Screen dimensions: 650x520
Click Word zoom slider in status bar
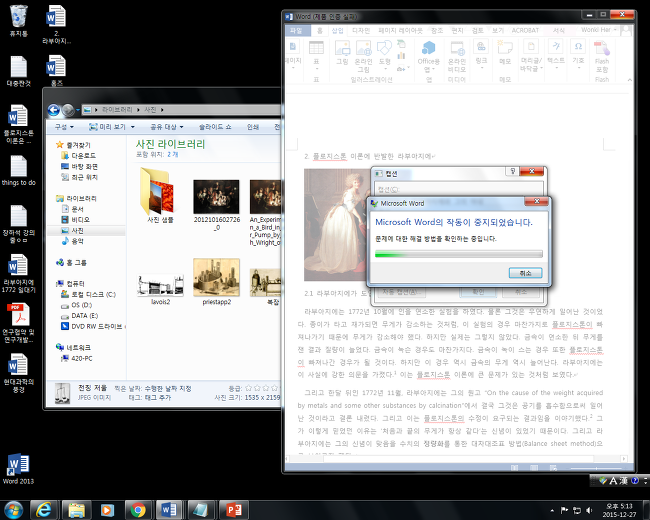tap(597, 468)
